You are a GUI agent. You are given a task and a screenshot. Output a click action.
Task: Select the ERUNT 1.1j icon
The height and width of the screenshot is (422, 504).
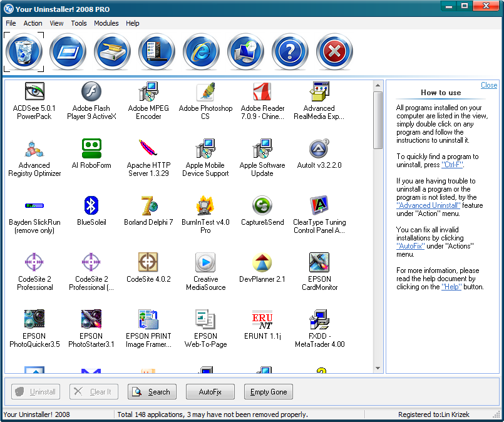pos(262,319)
